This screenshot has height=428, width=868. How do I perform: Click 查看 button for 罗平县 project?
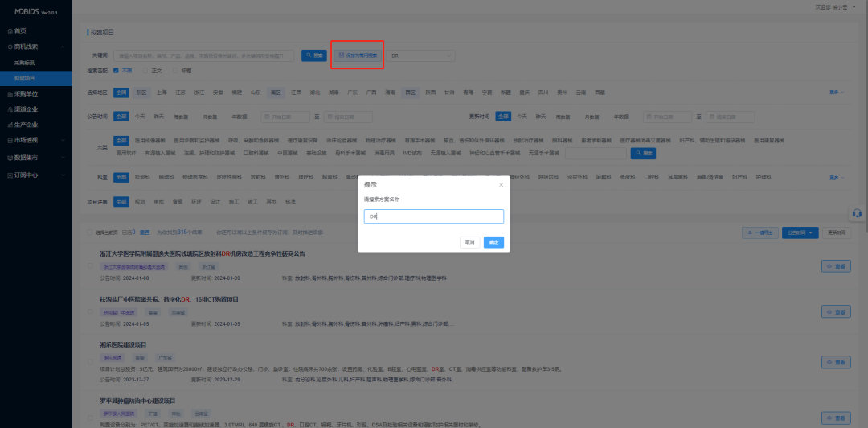coord(836,418)
